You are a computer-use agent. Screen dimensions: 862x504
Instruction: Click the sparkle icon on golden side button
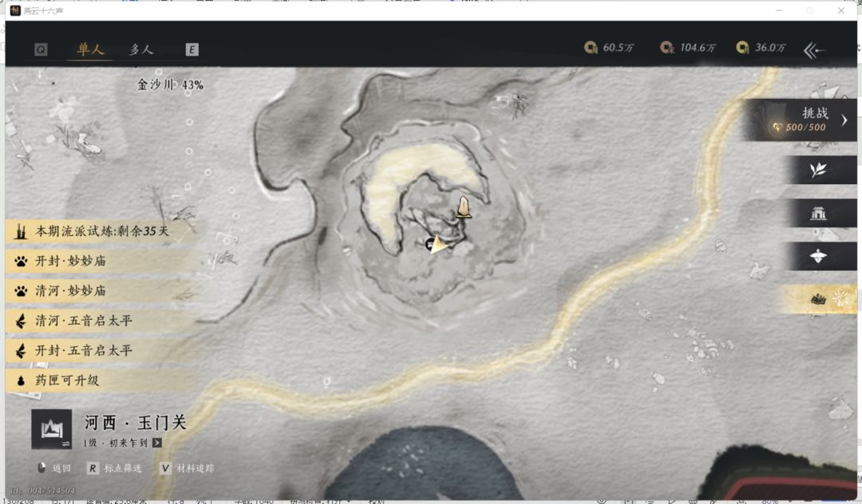click(x=840, y=298)
